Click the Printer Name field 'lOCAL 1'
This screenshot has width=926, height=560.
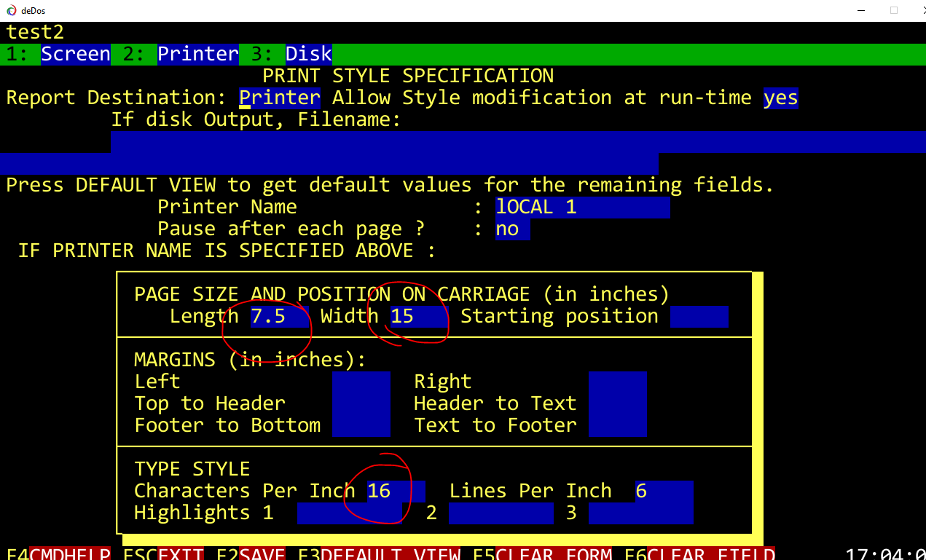point(583,208)
